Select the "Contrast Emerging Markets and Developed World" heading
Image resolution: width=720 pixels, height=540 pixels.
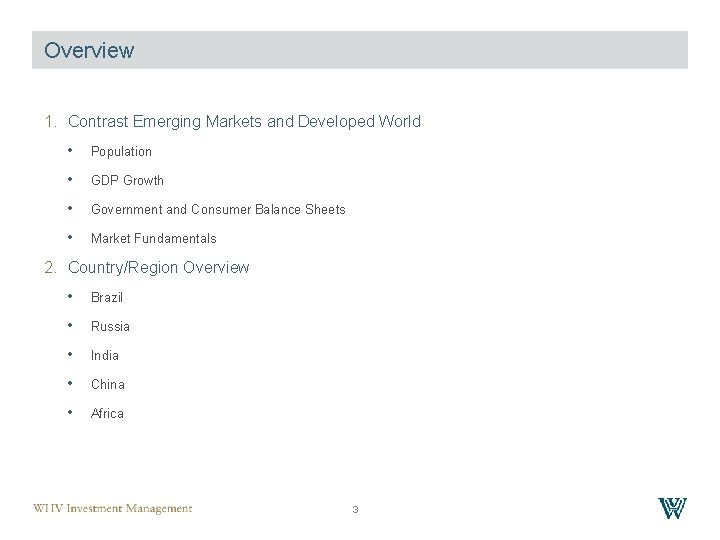coord(244,122)
